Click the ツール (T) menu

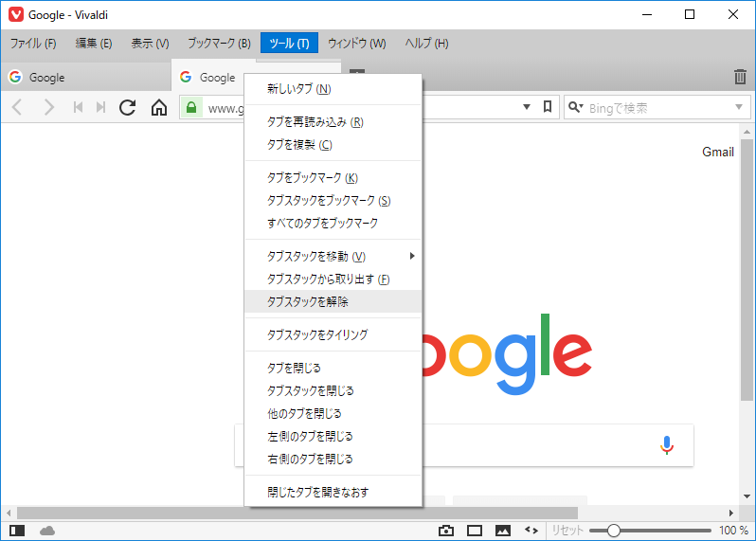pyautogui.click(x=289, y=44)
